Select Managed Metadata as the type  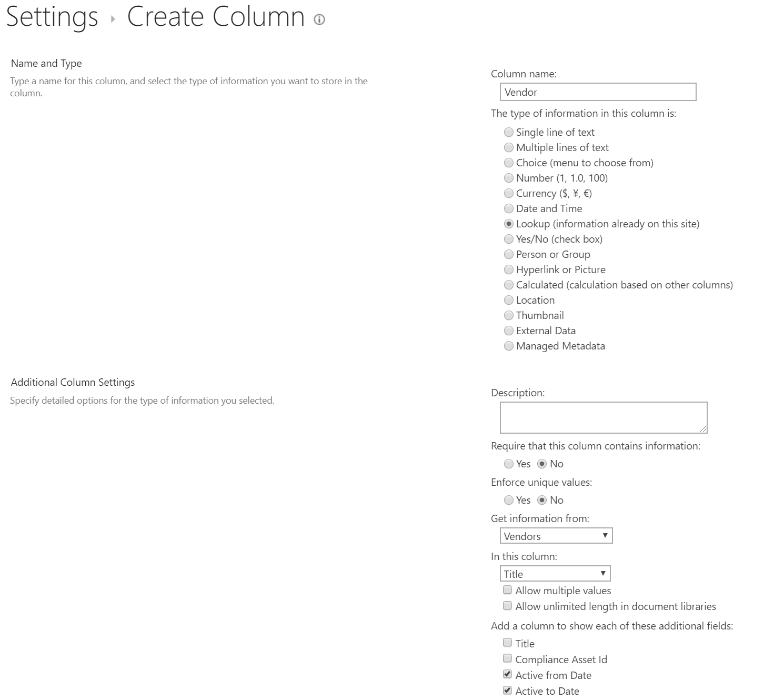tap(508, 346)
